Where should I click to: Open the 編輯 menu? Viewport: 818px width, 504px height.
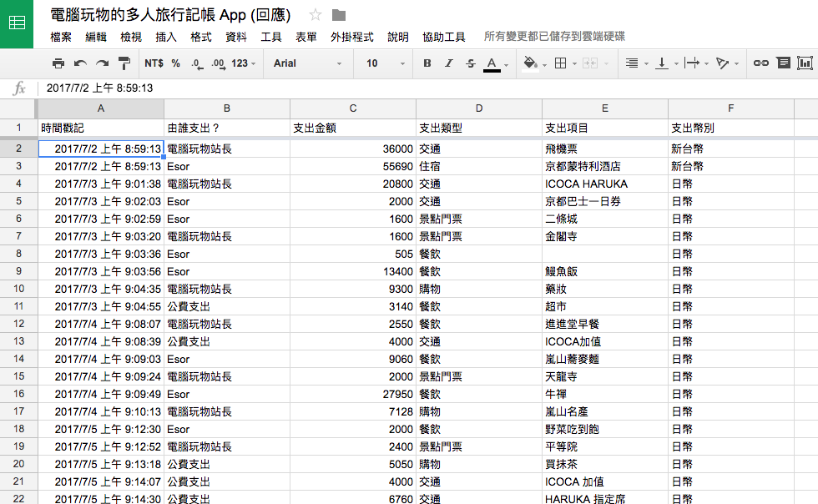coord(96,37)
